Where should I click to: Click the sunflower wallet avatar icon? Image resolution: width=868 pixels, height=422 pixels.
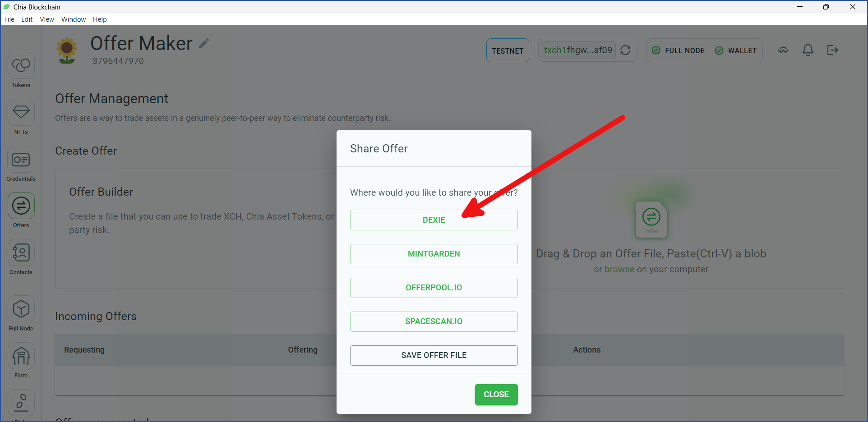[67, 50]
